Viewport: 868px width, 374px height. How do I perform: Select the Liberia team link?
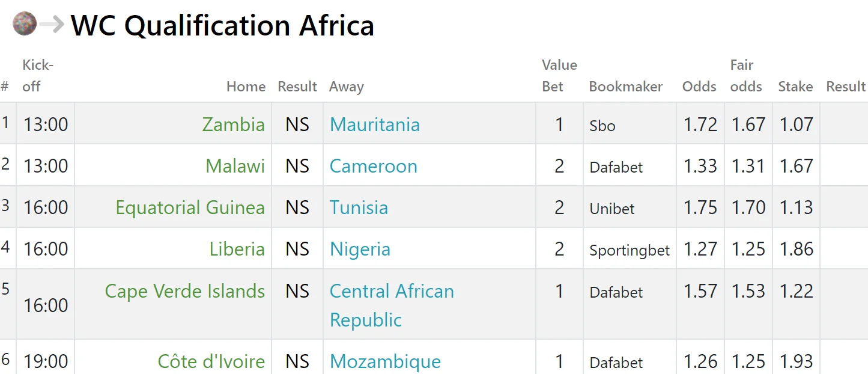(x=237, y=249)
